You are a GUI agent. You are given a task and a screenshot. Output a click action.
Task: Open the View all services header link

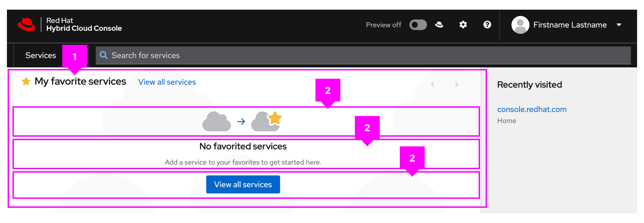[x=167, y=82]
